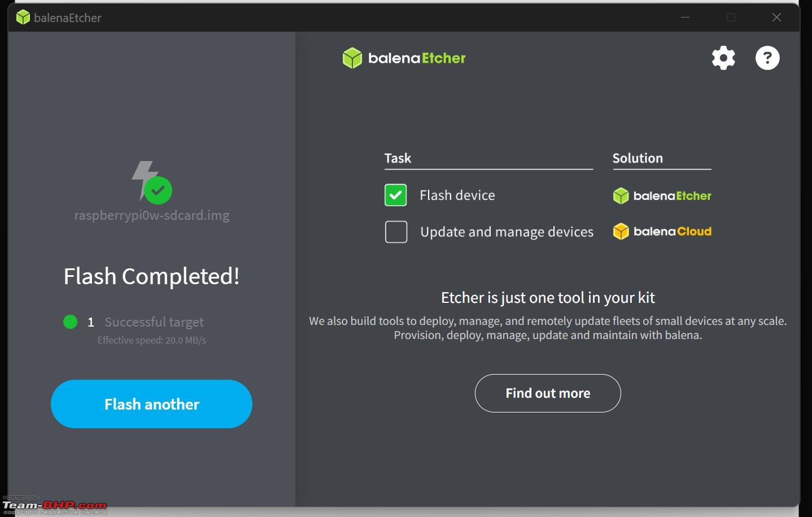The height and width of the screenshot is (517, 812).
Task: Open the balenaEtcher solution logo
Action: click(662, 196)
